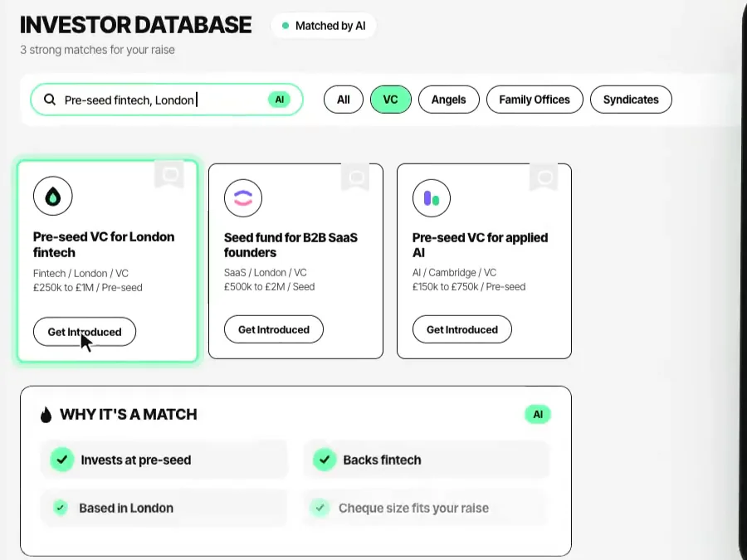Filter by Angels
Image resolution: width=747 pixels, height=560 pixels.
click(x=449, y=100)
